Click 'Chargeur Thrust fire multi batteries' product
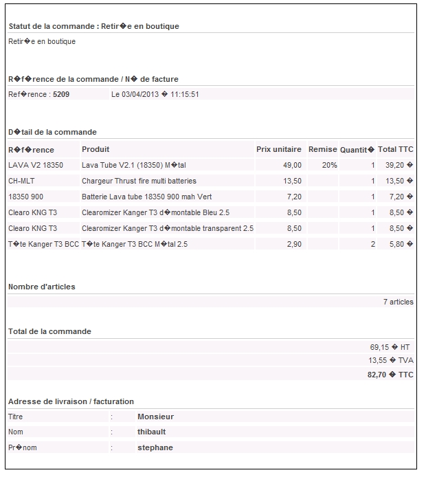Viewport: 448px width, 477px height. click(139, 181)
